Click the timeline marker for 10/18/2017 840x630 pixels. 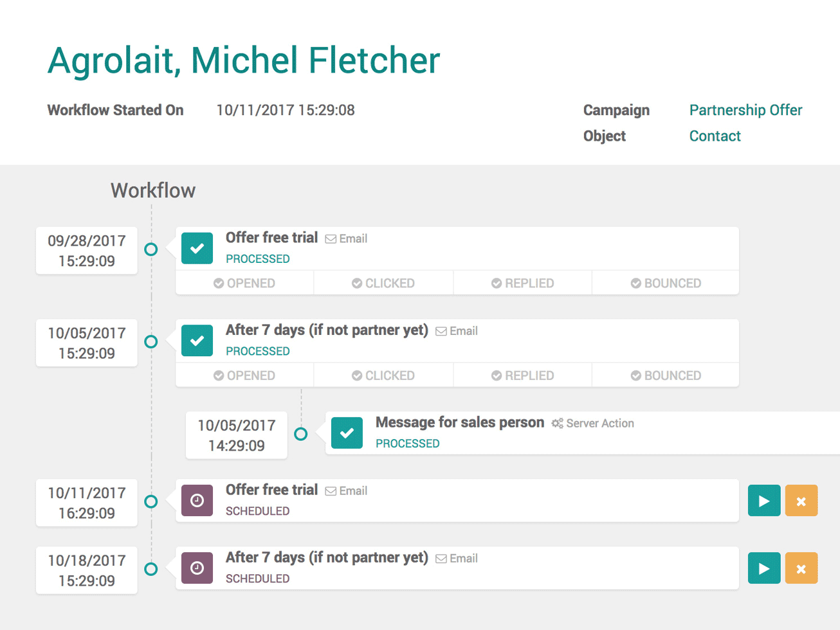(x=151, y=569)
